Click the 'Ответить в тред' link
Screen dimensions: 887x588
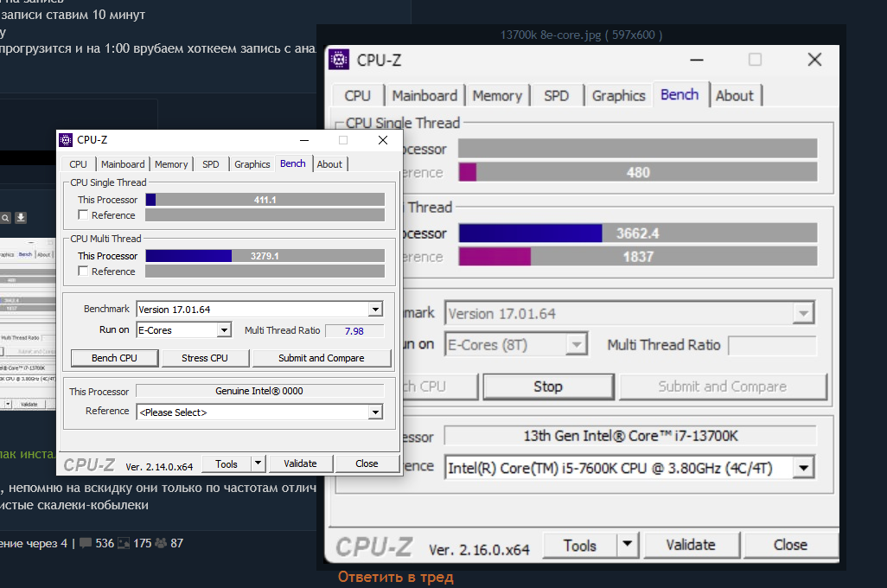pos(395,577)
